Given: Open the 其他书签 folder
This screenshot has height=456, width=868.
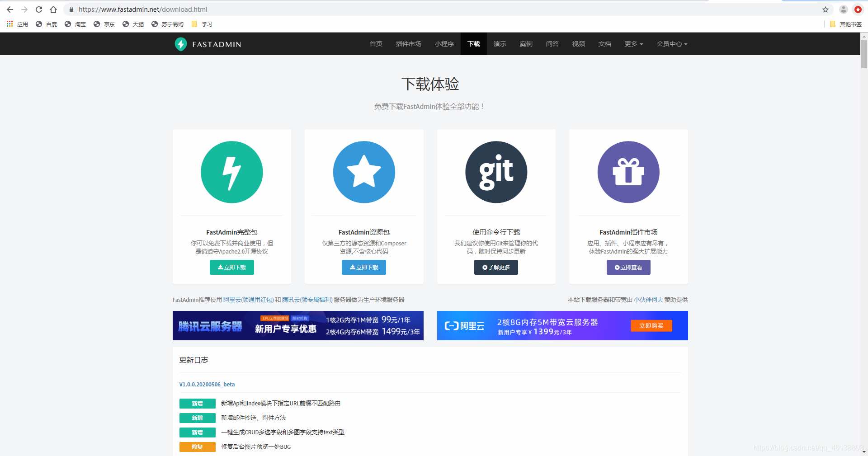Looking at the screenshot, I should pos(846,24).
